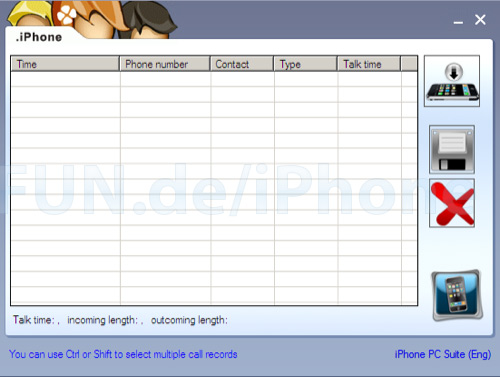
Task: Select the .iPhone tab label
Action: coord(39,37)
